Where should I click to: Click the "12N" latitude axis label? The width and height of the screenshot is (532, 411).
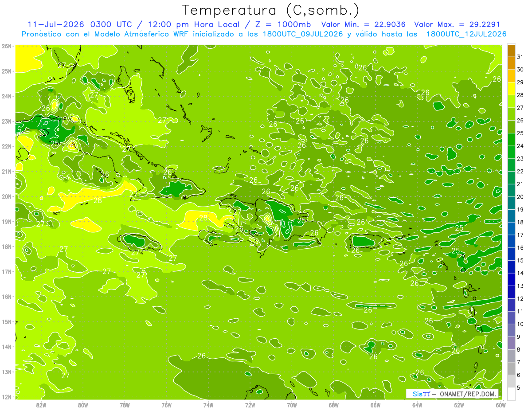pos(7,397)
